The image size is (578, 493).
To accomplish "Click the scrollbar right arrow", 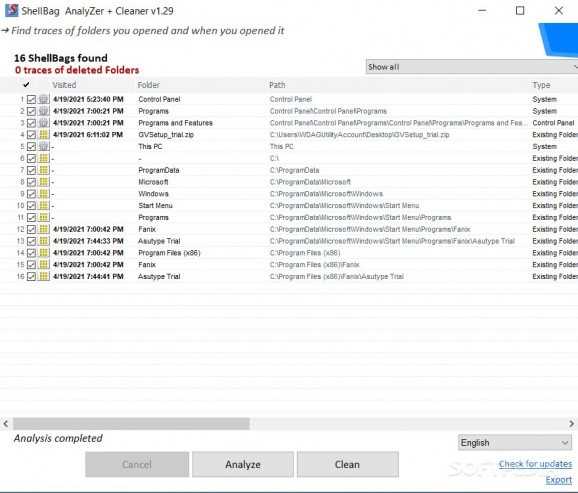I will (571, 424).
